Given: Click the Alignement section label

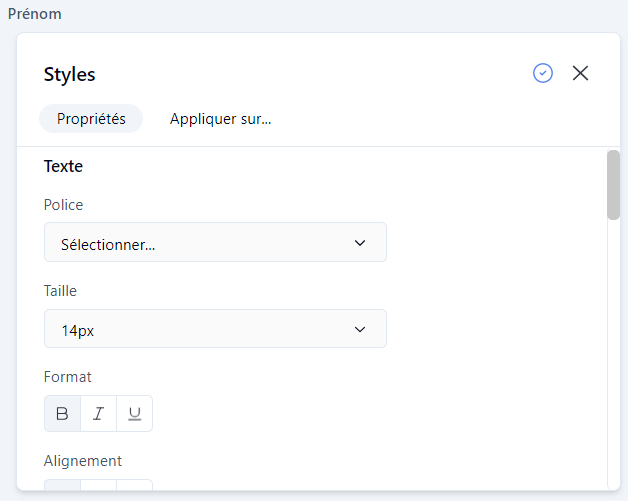Looking at the screenshot, I should click(x=83, y=461).
